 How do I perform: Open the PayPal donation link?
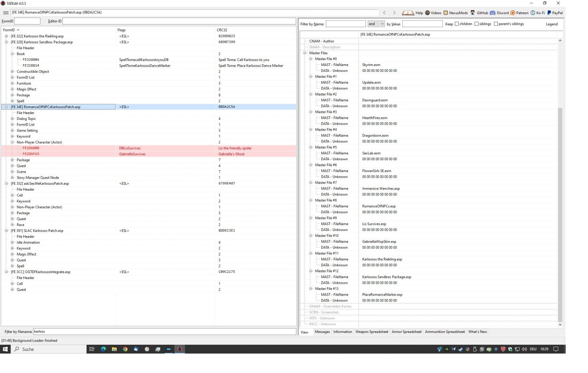(x=555, y=13)
